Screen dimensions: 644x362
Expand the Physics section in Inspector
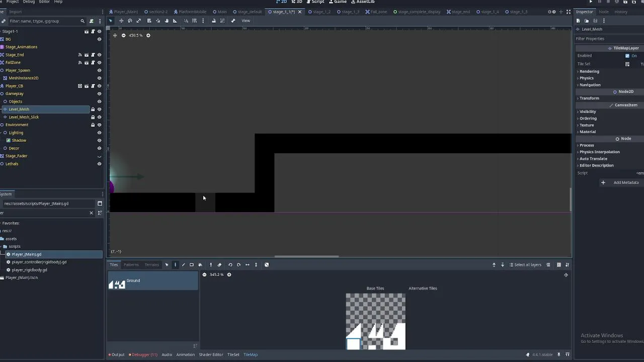pos(586,78)
